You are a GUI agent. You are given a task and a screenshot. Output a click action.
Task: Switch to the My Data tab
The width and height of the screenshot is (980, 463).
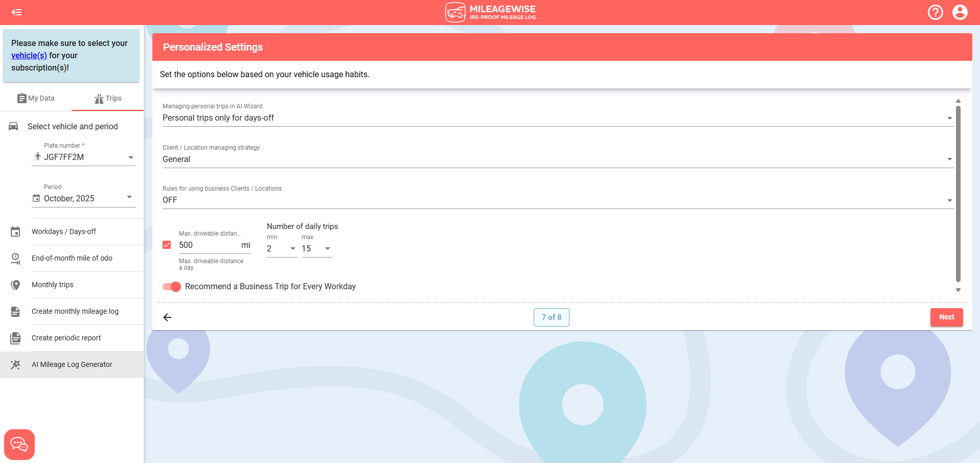coord(36,98)
